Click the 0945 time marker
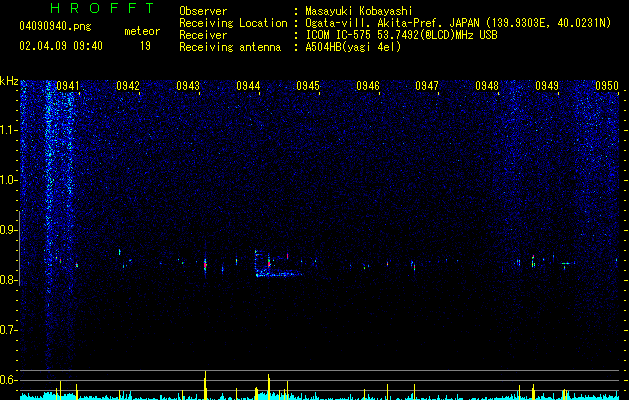Screen dimensions: 629x400 click(308, 86)
